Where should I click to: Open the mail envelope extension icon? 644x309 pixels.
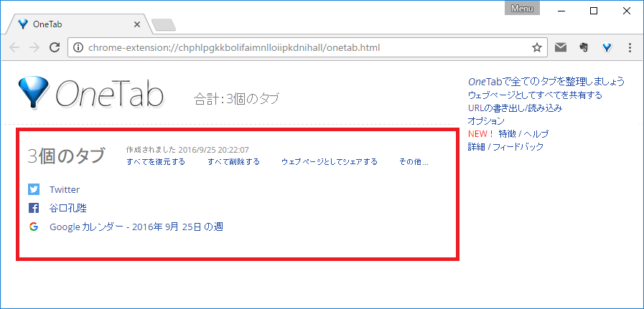tap(561, 48)
